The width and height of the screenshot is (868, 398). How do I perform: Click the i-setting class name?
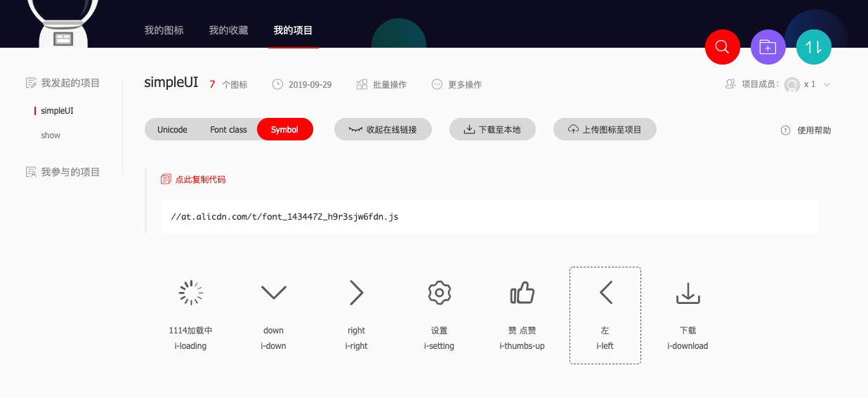coord(439,346)
